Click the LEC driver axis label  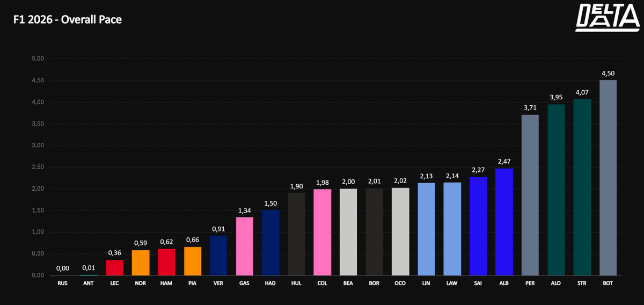tap(115, 282)
